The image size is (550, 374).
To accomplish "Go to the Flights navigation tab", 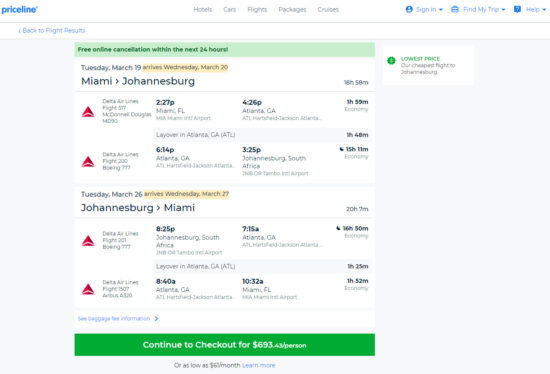I will pos(257,9).
